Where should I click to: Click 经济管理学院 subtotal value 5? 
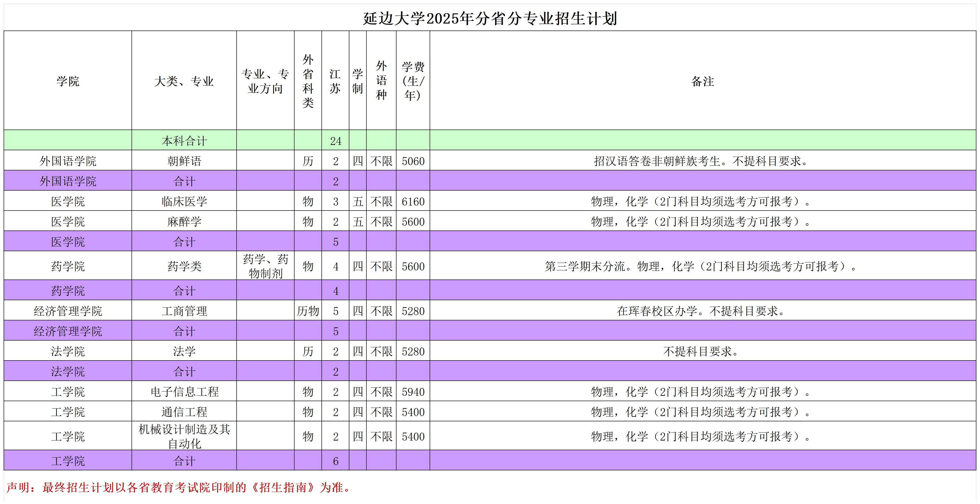click(x=335, y=330)
